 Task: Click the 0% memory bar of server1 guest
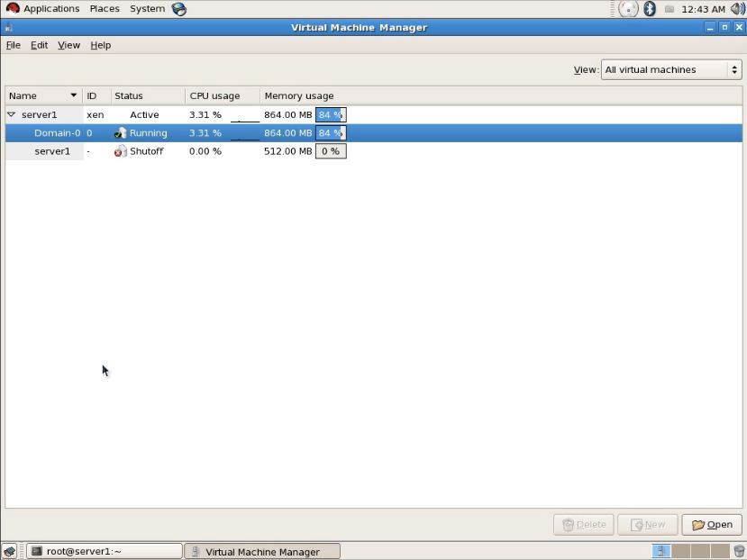click(x=331, y=151)
